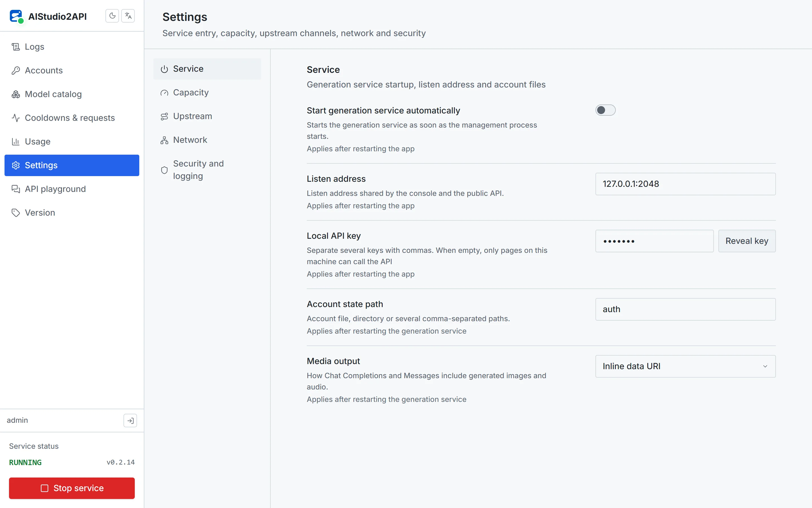Click the AIStudio2API logo icon
The image size is (812, 508).
tap(16, 16)
